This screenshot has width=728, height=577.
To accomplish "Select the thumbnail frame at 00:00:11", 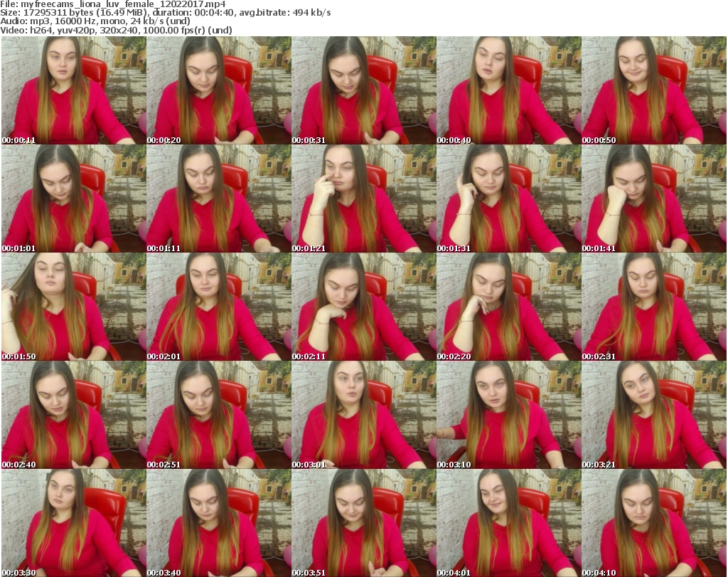I will point(74,90).
